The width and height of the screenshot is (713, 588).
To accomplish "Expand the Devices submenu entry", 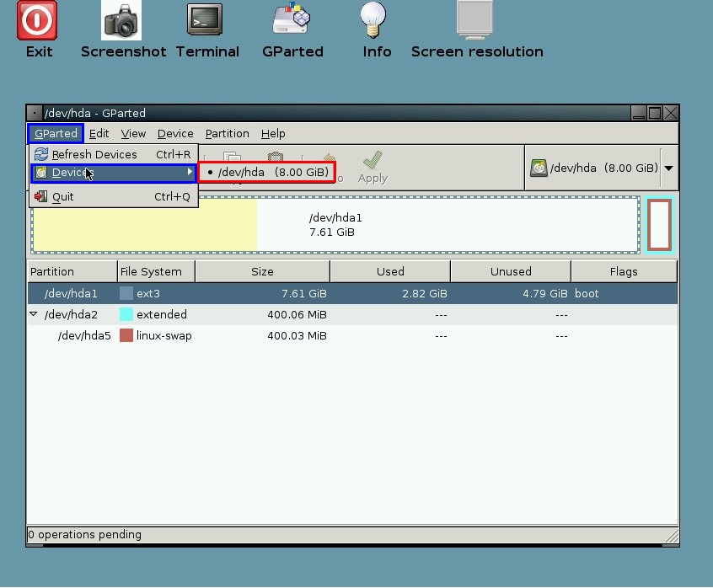I will coord(113,173).
